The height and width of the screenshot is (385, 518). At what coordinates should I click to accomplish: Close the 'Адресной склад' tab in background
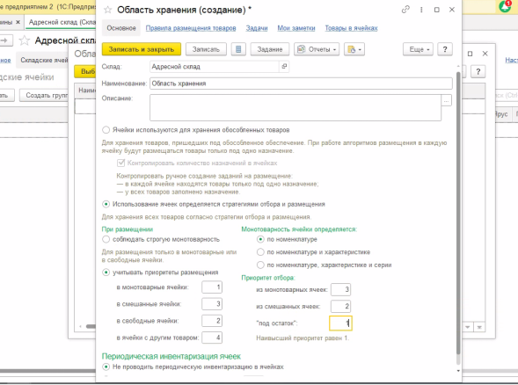[18, 22]
